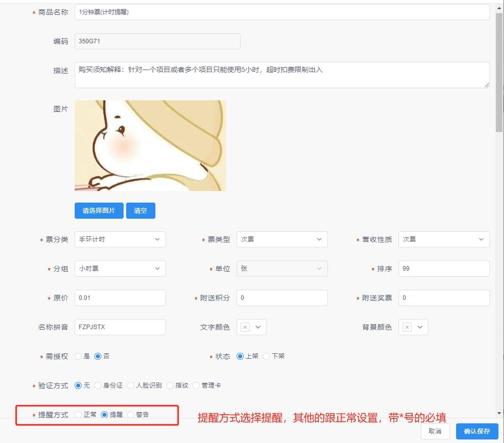
Task: Click 取消 button
Action: [x=435, y=431]
